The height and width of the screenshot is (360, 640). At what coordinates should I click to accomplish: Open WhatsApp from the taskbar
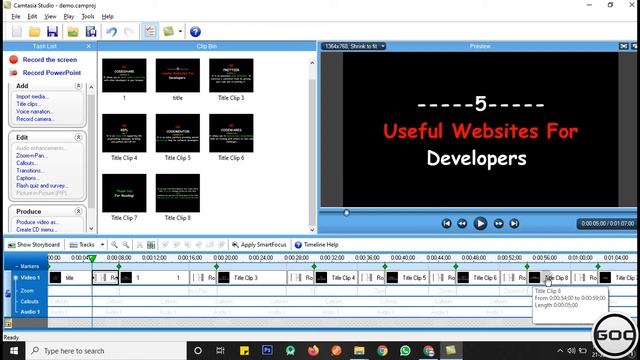405,351
